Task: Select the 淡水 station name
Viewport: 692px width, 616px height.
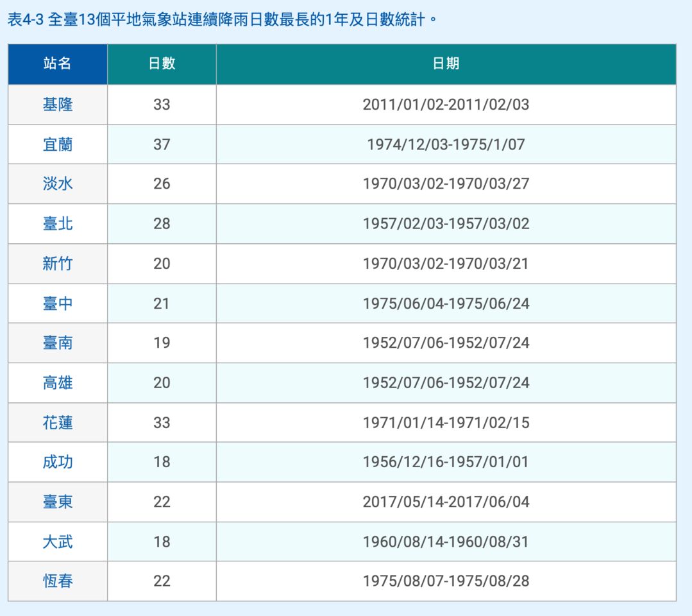Action: (58, 184)
